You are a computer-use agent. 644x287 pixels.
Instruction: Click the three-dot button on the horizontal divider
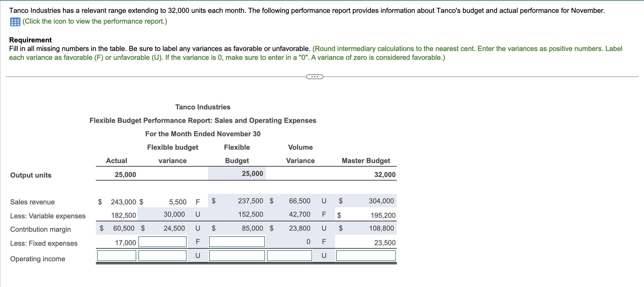click(315, 77)
